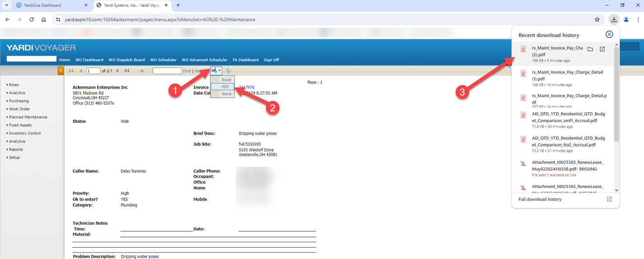644x259 pixels.
Task: Pick Word as the export format
Action: 226,94
